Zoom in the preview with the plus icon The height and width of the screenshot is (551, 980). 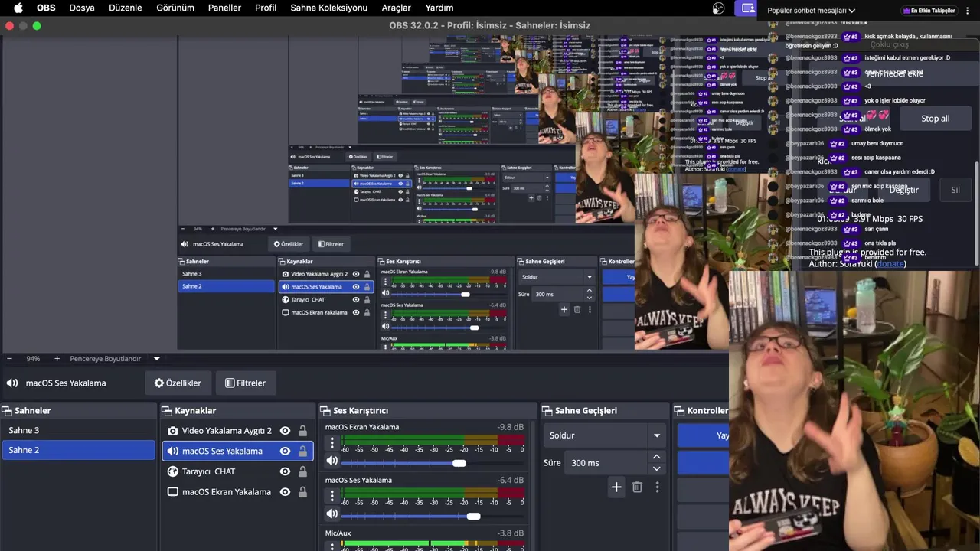point(57,358)
